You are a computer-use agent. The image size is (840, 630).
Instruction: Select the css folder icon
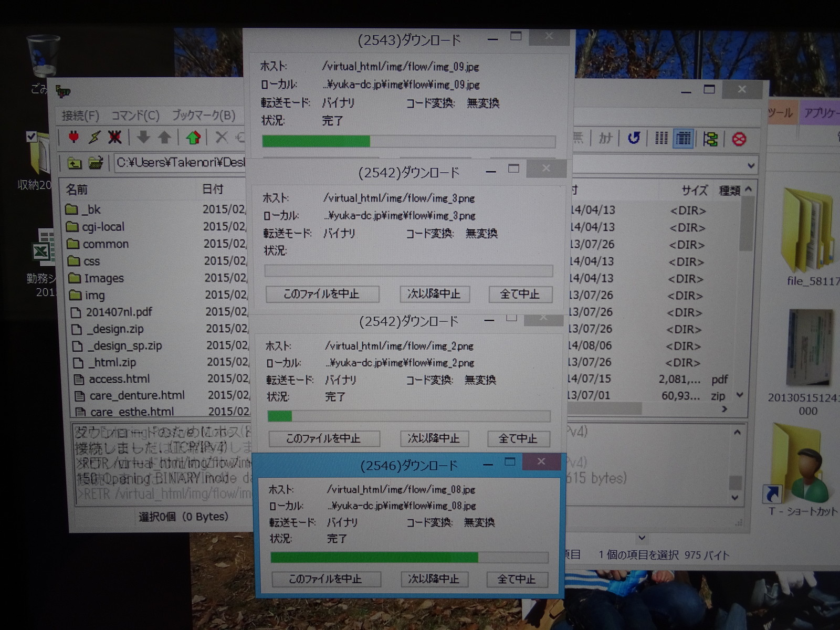(74, 261)
